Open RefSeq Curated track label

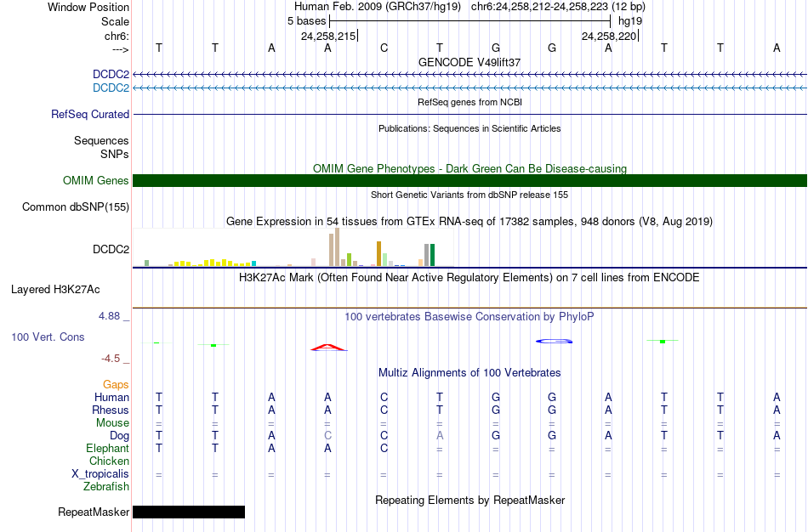(x=90, y=115)
